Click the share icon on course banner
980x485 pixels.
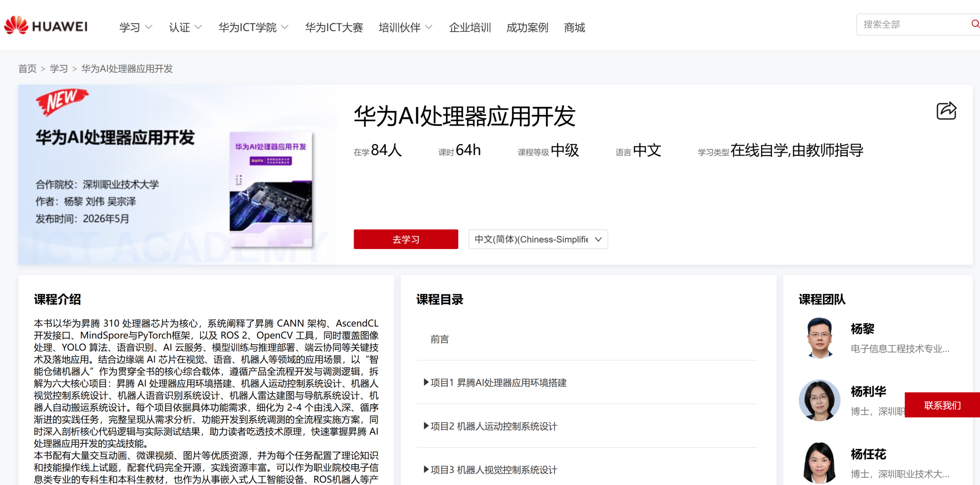tap(946, 111)
